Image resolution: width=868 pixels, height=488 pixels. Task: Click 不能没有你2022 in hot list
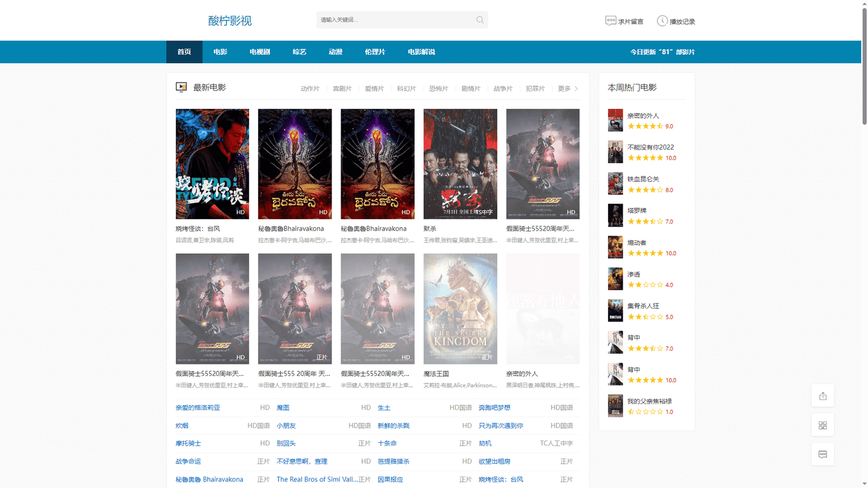(650, 147)
